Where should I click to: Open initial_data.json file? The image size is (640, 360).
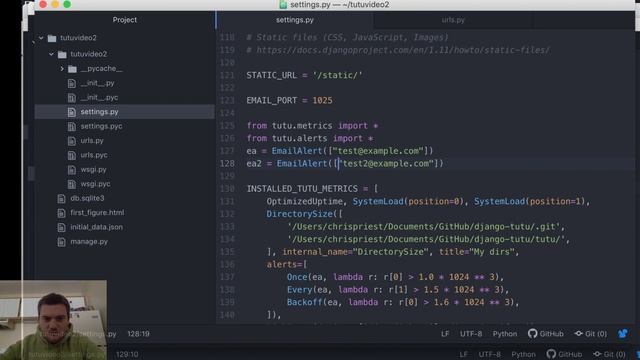pyautogui.click(x=96, y=227)
